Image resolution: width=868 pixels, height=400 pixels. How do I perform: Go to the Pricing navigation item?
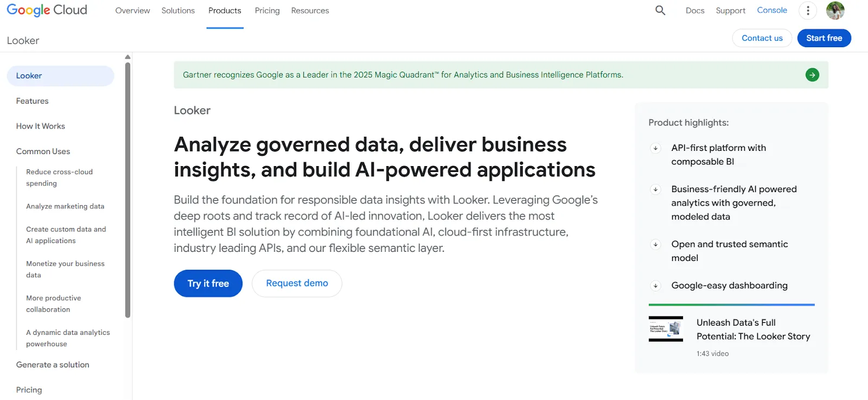point(267,11)
